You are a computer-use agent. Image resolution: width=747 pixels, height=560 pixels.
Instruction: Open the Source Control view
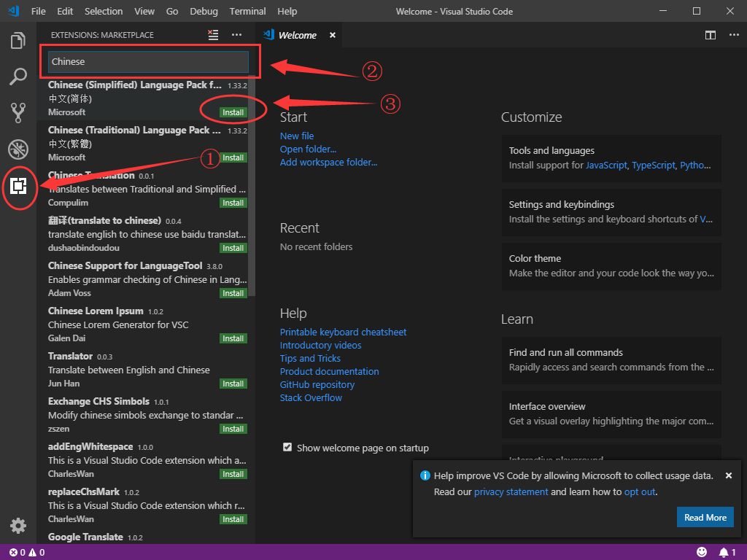tap(18, 112)
